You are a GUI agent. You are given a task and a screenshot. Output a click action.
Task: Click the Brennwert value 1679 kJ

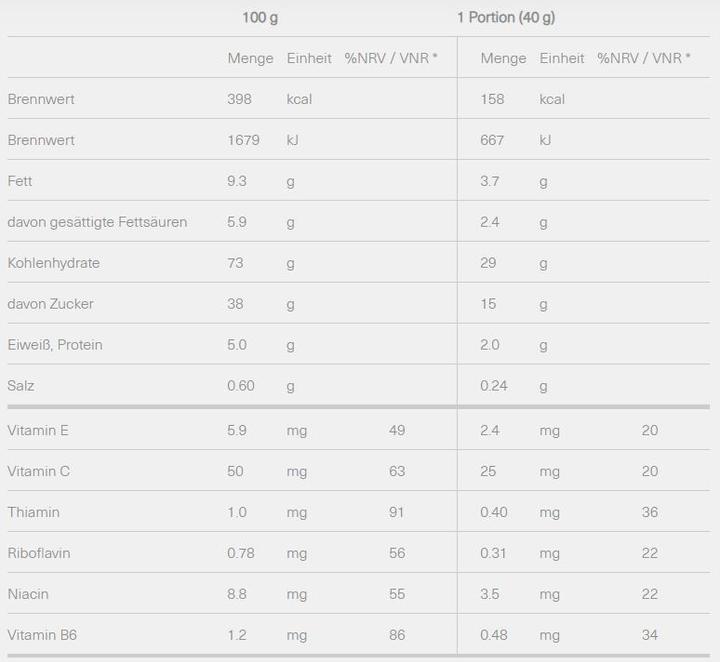pos(243,140)
